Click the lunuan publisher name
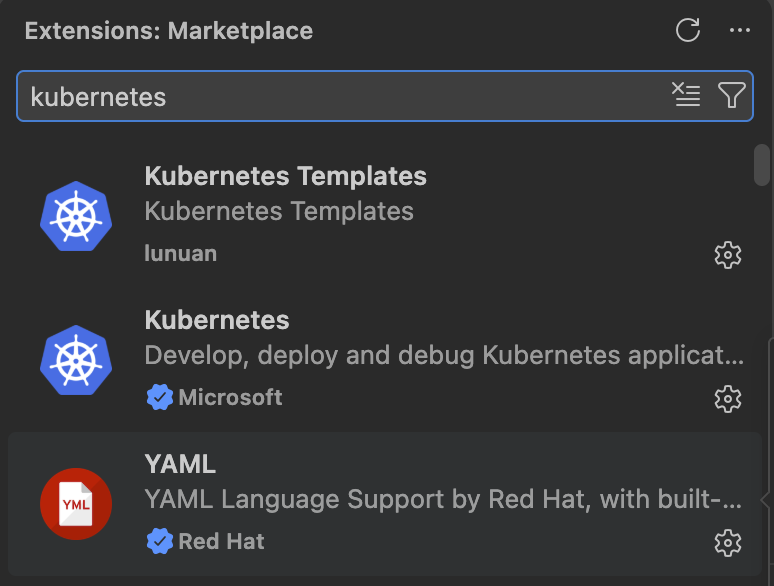 (x=181, y=253)
